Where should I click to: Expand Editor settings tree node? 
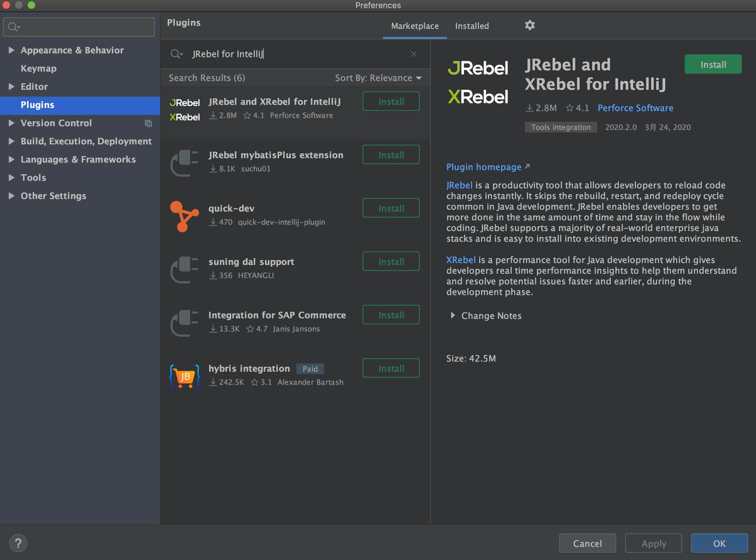(11, 86)
